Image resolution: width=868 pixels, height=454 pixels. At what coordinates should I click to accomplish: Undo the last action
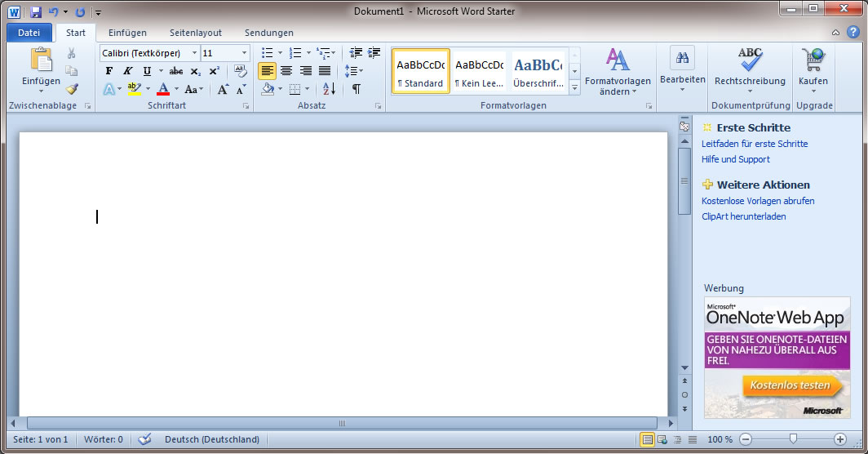pos(54,11)
